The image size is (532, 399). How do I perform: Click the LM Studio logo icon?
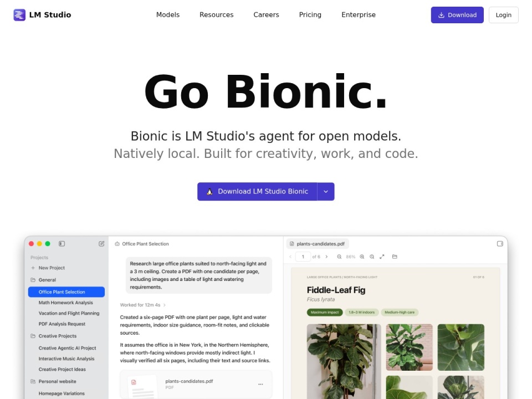point(19,15)
